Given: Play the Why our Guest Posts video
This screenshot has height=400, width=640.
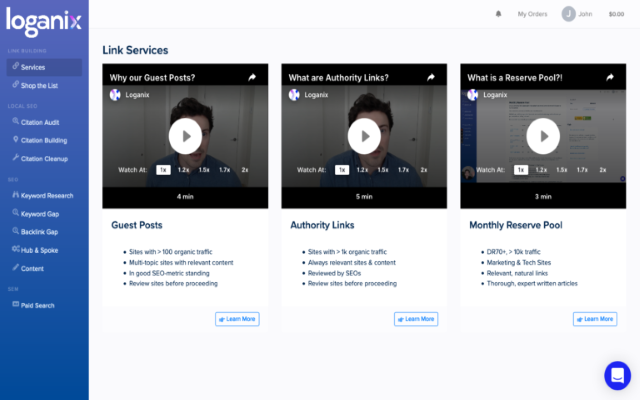Looking at the screenshot, I should (185, 136).
